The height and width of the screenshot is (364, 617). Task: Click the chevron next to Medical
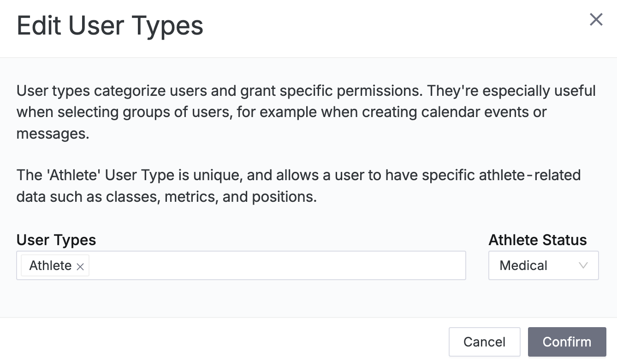click(583, 265)
